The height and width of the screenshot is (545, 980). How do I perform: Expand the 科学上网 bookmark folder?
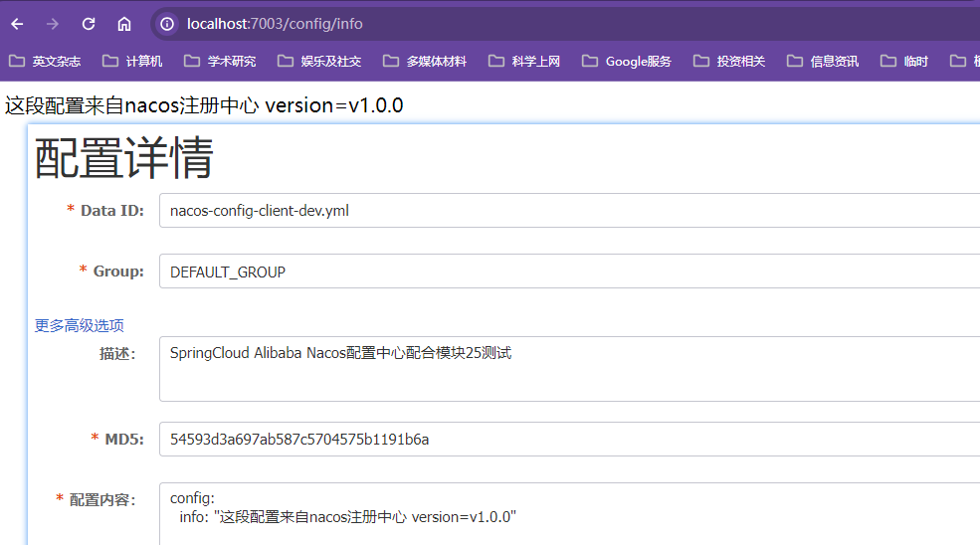(525, 62)
